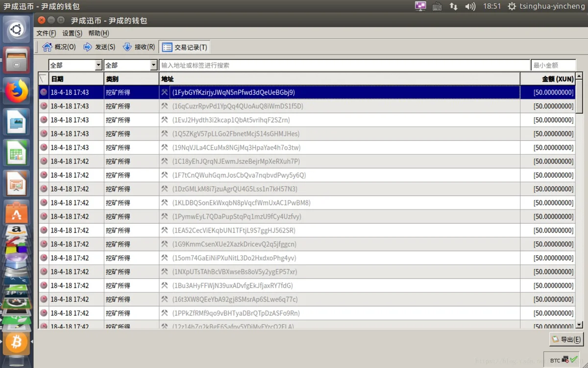Click the status icon of row 19NqVJLa4CEuMx8NGjMq3HpaYae4h7o3tw
The width and height of the screenshot is (588, 368).
click(44, 147)
